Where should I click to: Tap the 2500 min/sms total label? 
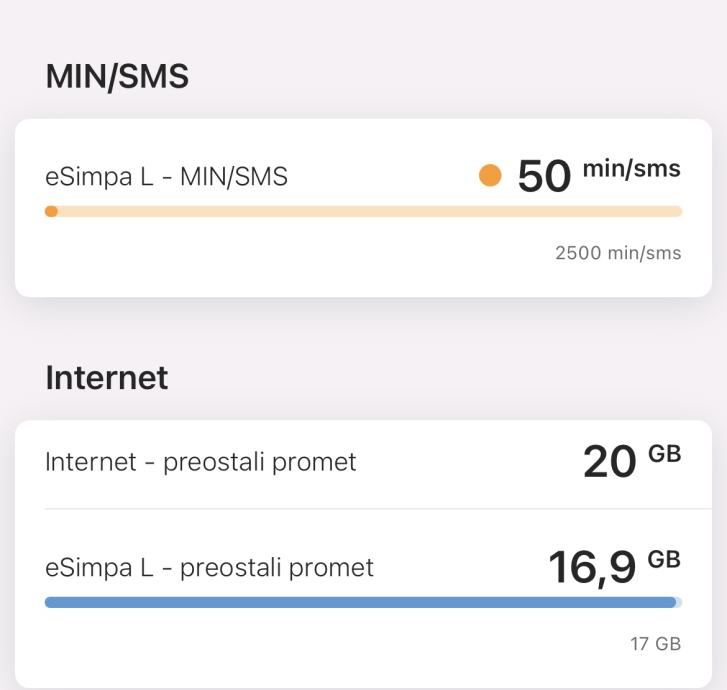coord(618,253)
